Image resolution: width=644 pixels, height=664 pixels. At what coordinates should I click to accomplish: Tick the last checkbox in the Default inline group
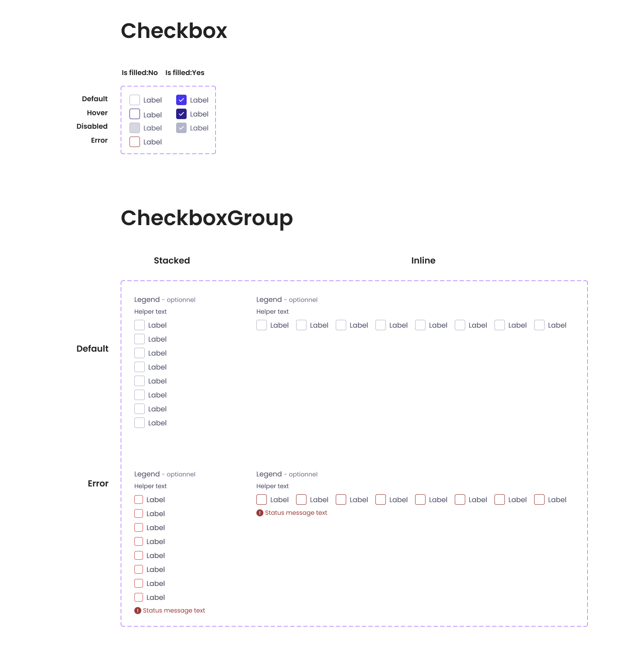[x=539, y=325]
